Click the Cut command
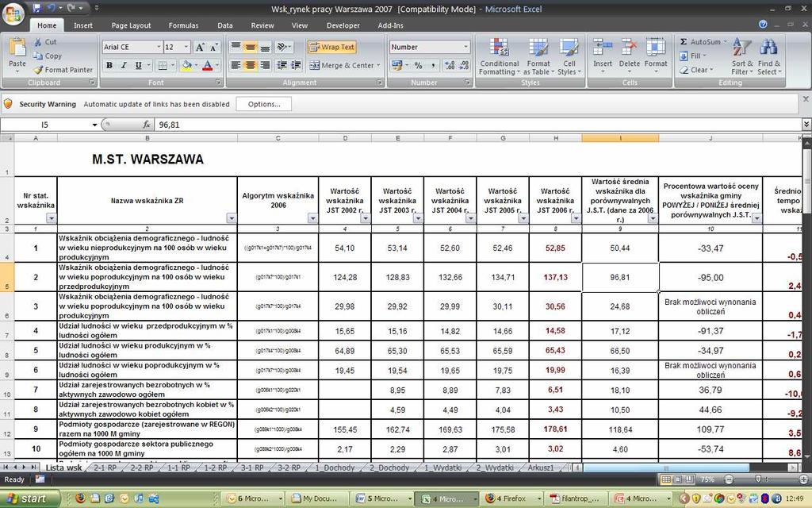The height and width of the screenshot is (508, 812). [x=45, y=42]
